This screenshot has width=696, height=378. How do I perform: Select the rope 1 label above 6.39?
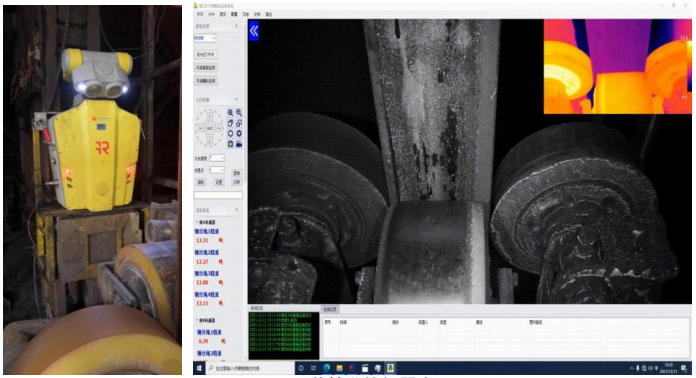pyautogui.click(x=209, y=332)
